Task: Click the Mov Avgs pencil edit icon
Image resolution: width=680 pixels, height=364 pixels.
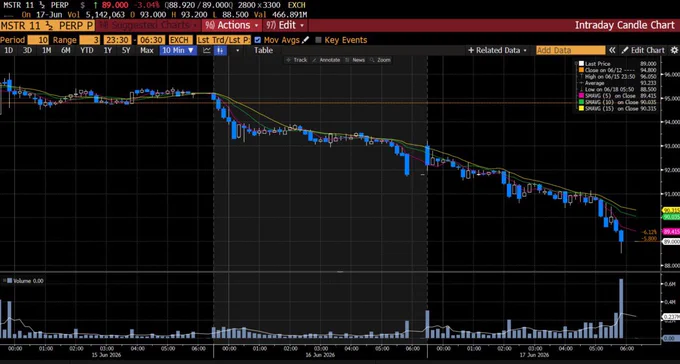Action: pyautogui.click(x=306, y=40)
